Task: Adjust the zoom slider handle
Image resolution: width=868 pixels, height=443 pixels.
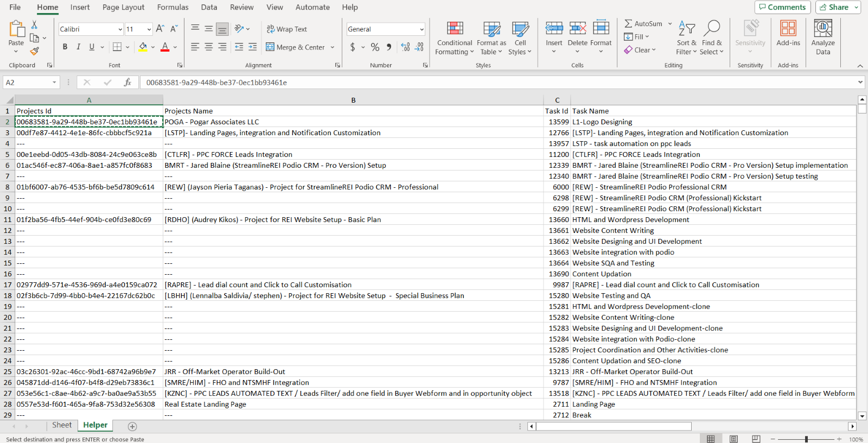Action: 806,439
